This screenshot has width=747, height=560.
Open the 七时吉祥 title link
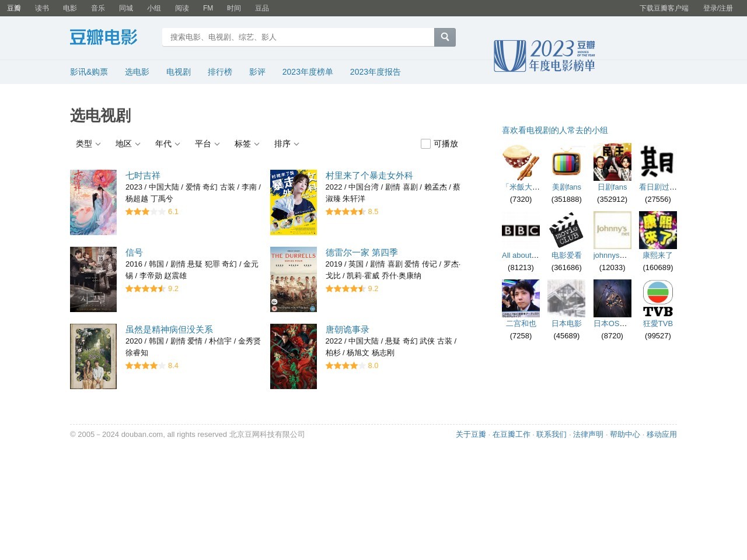pyautogui.click(x=143, y=176)
